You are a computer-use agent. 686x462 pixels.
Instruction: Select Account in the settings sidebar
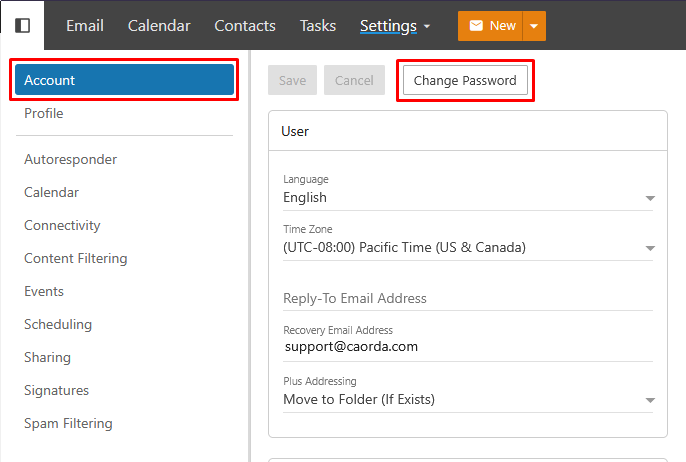pos(124,80)
